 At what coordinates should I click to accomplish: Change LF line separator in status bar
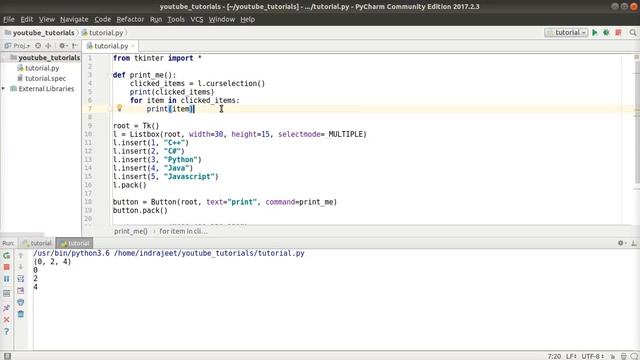coord(571,356)
